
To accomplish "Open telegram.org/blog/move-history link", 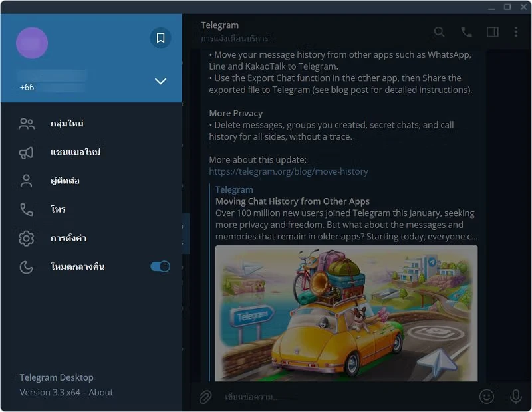I will (x=288, y=171).
